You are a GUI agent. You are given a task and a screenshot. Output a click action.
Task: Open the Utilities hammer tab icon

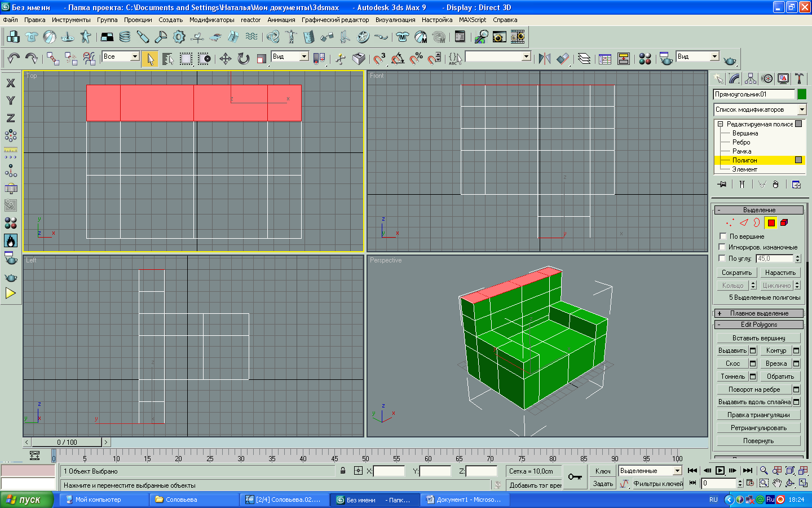tap(799, 78)
